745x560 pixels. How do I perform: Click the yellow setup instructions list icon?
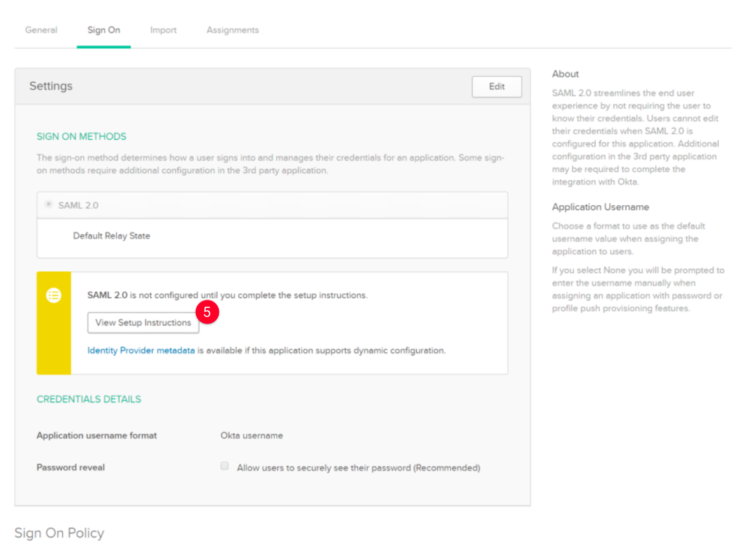(x=54, y=295)
